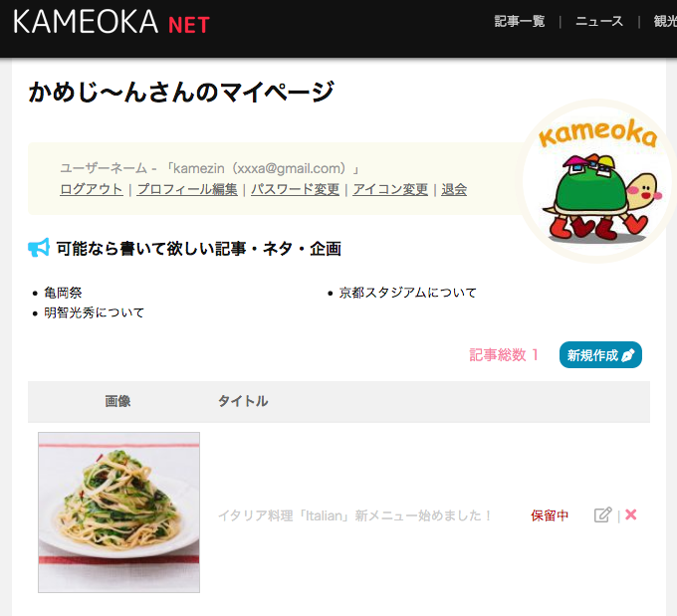Select the 京都スタジアムについて topic item
677x616 pixels.
(407, 293)
